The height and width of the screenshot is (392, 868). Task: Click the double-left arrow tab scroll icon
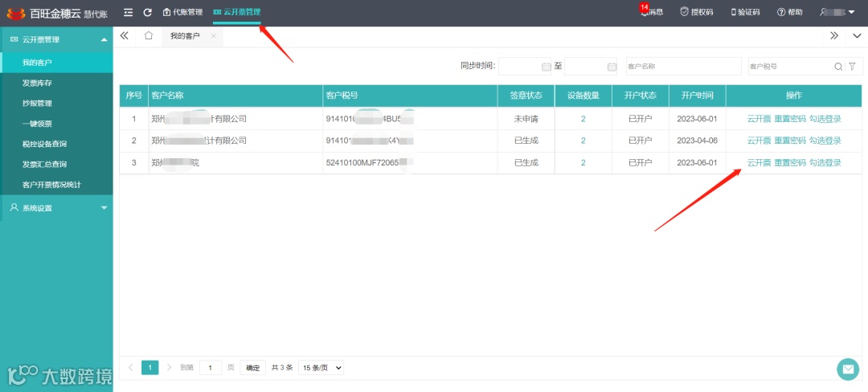point(124,36)
